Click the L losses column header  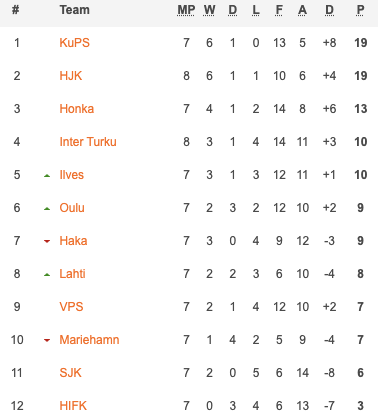[256, 10]
